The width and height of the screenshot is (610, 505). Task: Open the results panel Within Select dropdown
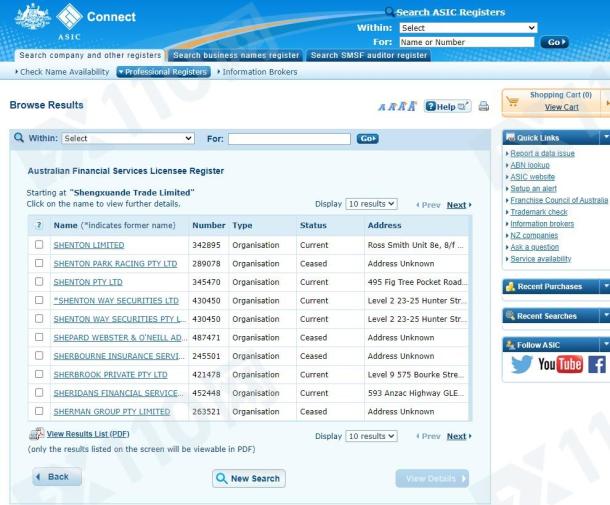click(128, 139)
